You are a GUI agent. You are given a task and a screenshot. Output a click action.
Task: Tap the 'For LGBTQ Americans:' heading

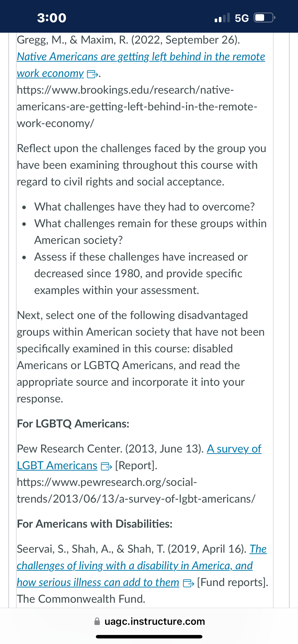point(73,424)
